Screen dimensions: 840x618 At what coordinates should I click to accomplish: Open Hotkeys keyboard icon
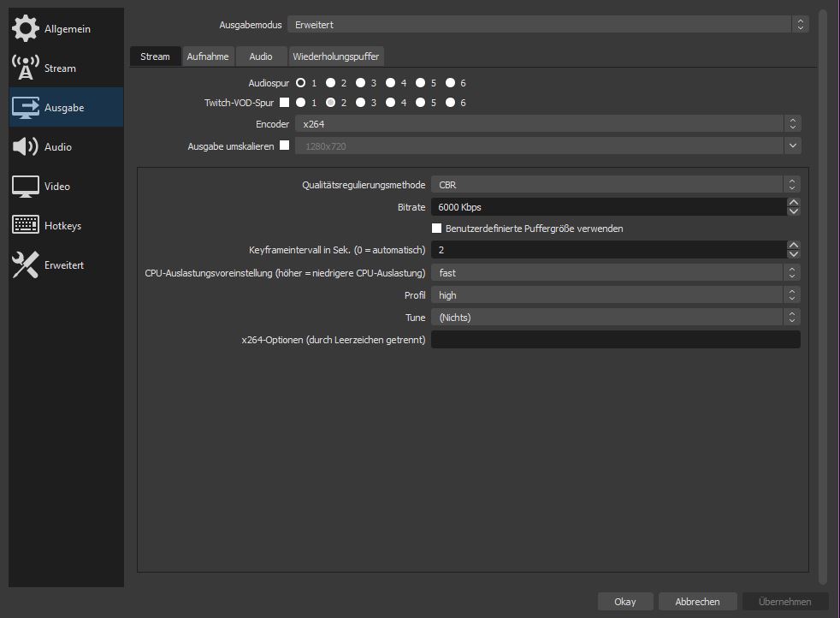tap(26, 226)
